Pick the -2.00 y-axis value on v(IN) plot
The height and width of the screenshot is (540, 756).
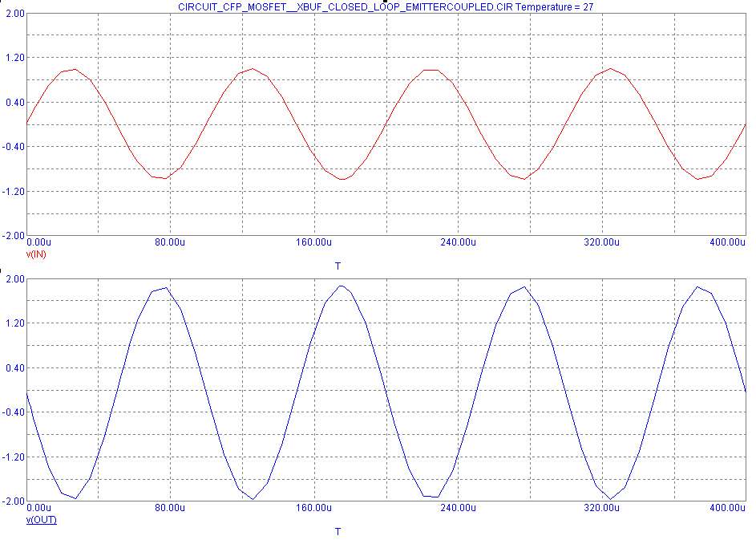[x=14, y=235]
